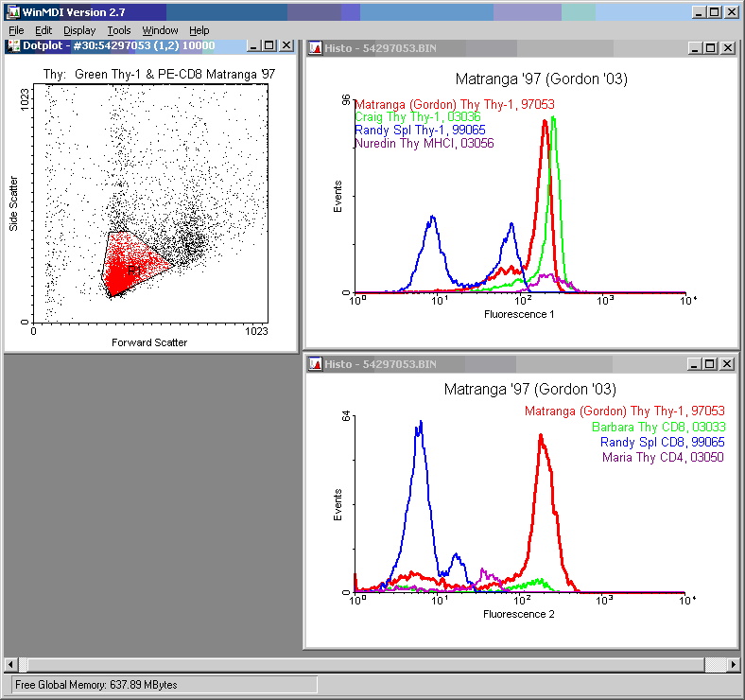
Task: Click the purple "Maria Thy CD4, 03050" legend entry
Action: click(663, 457)
